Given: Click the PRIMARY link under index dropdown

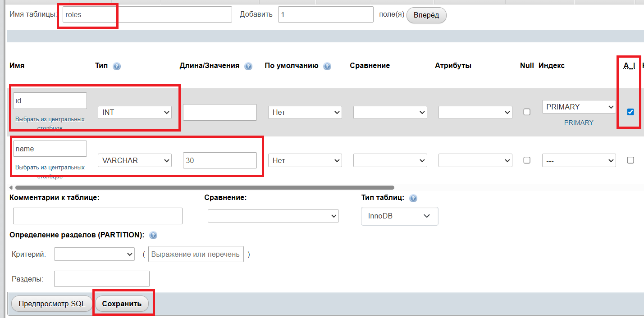Looking at the screenshot, I should point(579,123).
